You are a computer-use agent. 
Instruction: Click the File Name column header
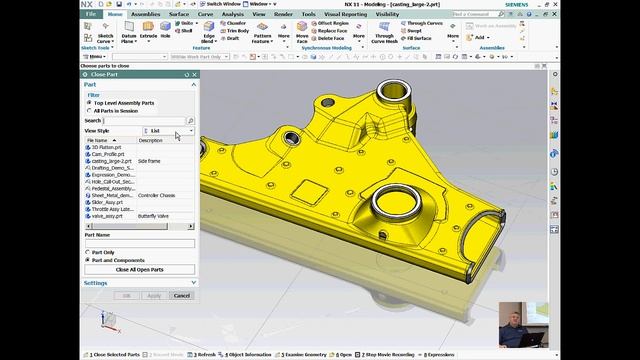[x=111, y=140]
